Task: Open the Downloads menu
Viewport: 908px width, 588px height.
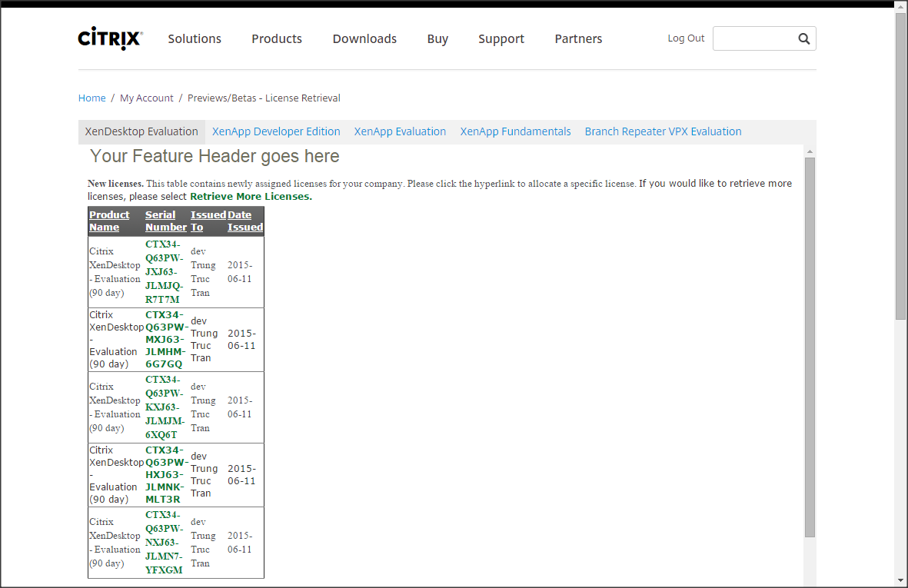Action: (364, 38)
